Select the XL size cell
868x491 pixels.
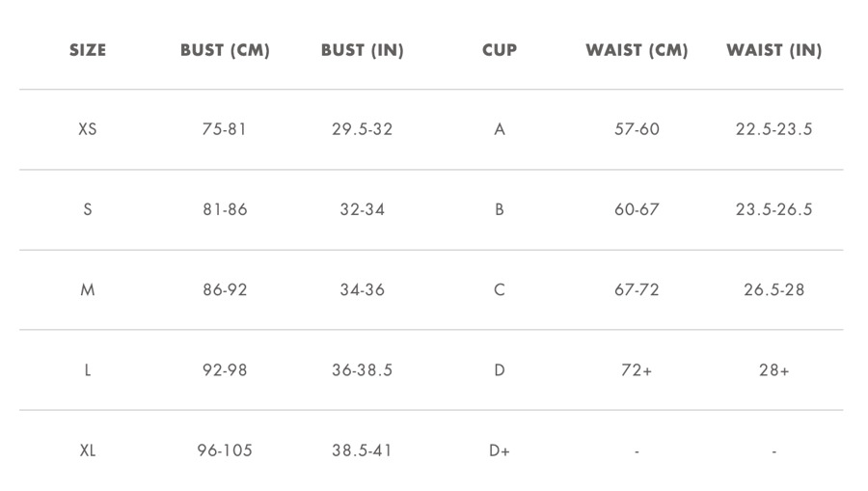88,450
